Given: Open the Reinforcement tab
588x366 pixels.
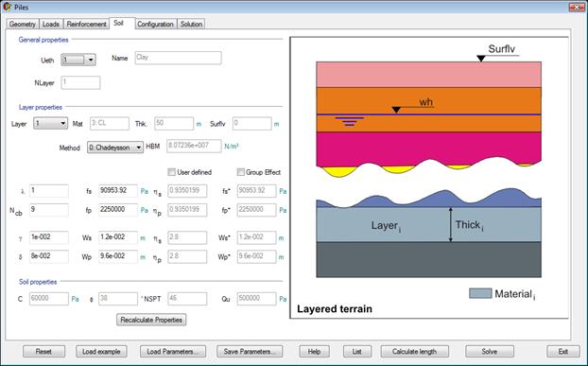Looking at the screenshot, I should [86, 24].
